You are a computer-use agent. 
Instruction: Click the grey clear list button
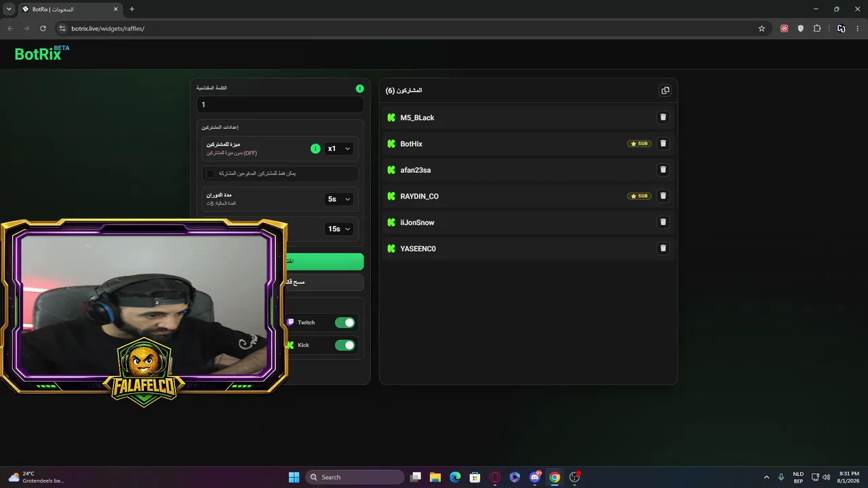tap(324, 282)
